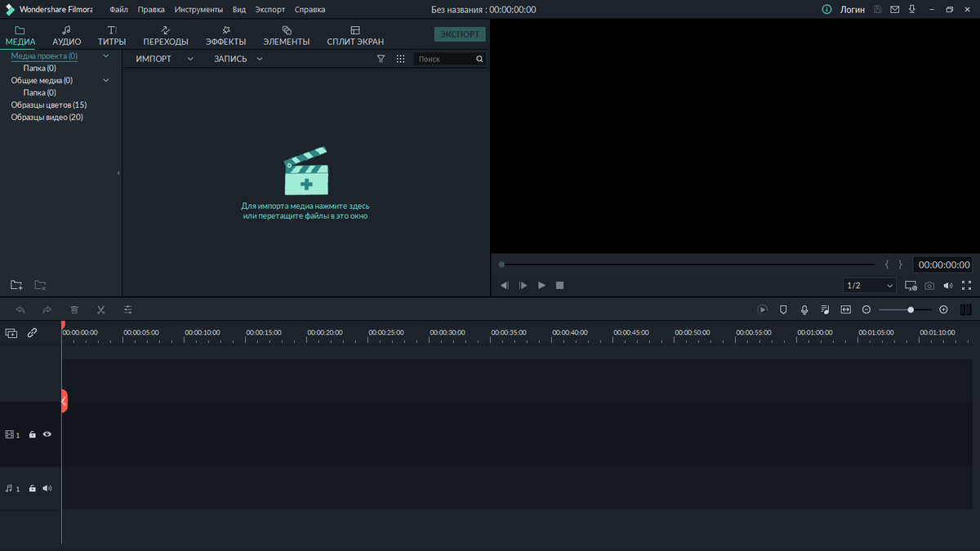Viewport: 980px width, 551px height.
Task: Select the scissors split tool
Action: pyautogui.click(x=101, y=310)
